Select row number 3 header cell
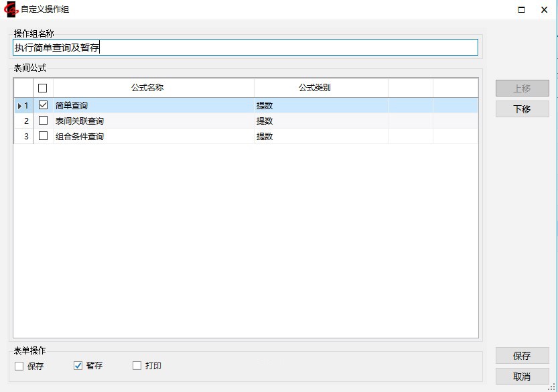Image resolution: width=558 pixels, height=392 pixels. (x=23, y=136)
